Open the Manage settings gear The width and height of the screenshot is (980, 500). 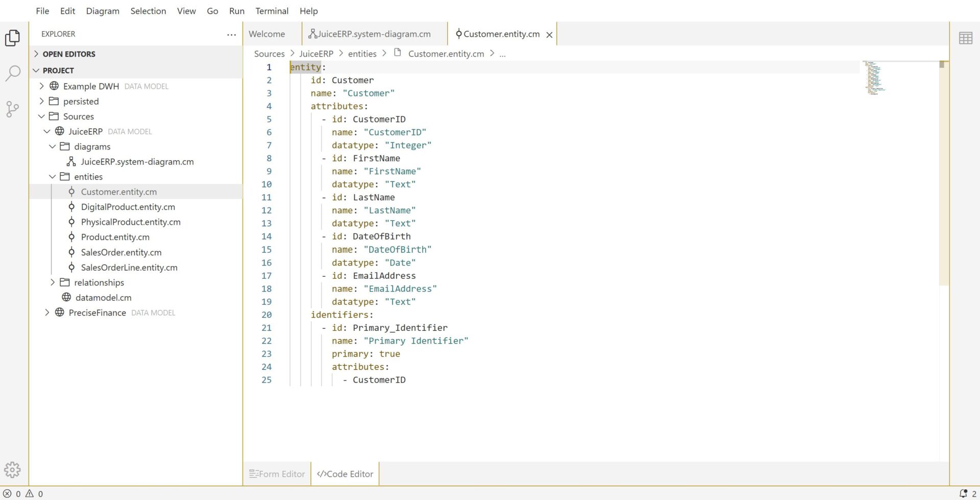(12, 469)
